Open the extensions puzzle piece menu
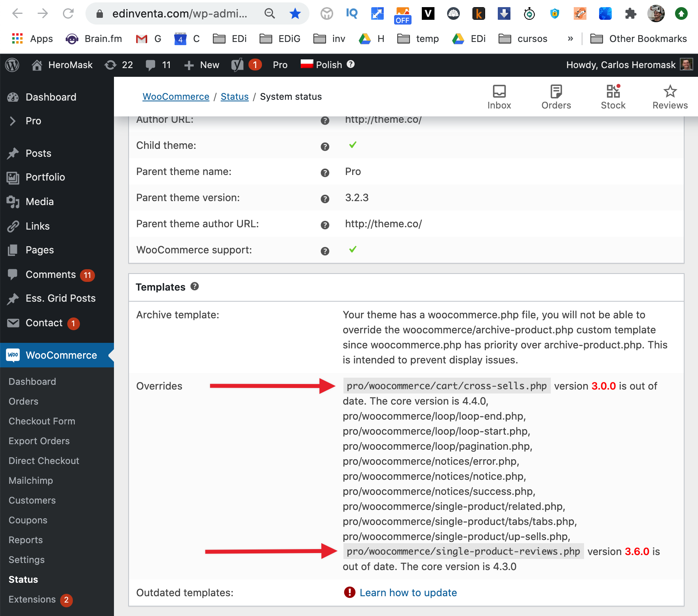698x616 pixels. (x=630, y=13)
